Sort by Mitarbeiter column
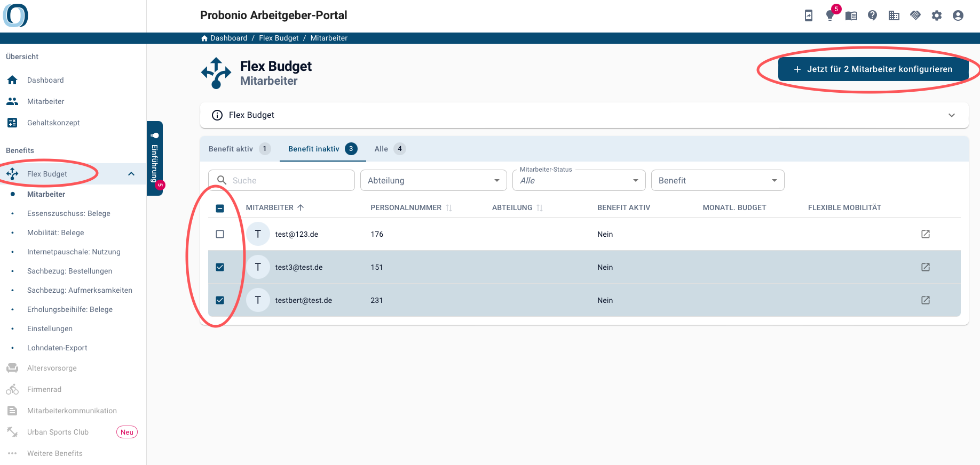 [275, 207]
